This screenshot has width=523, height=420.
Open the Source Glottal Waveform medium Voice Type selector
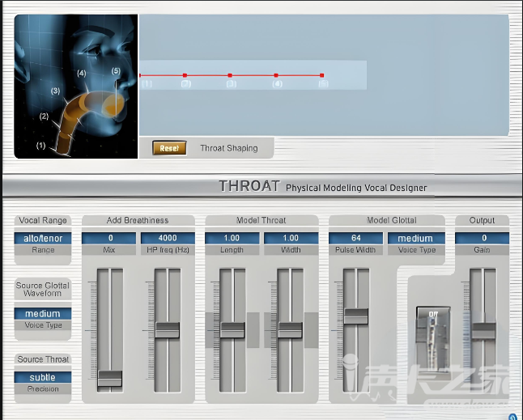43,314
